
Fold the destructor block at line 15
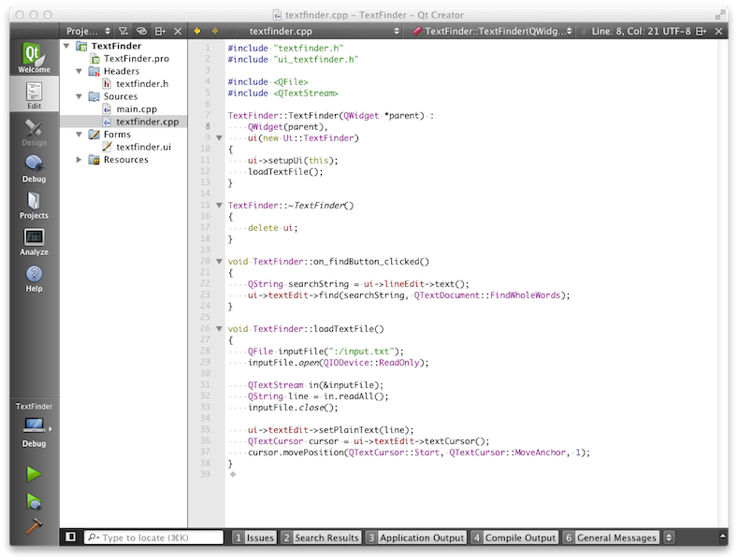219,205
